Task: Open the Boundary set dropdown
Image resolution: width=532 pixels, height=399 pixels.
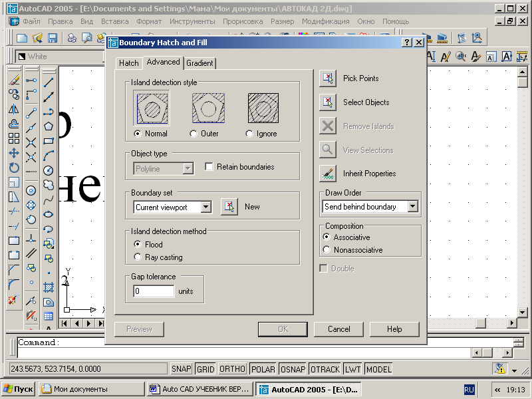Action: [x=206, y=207]
